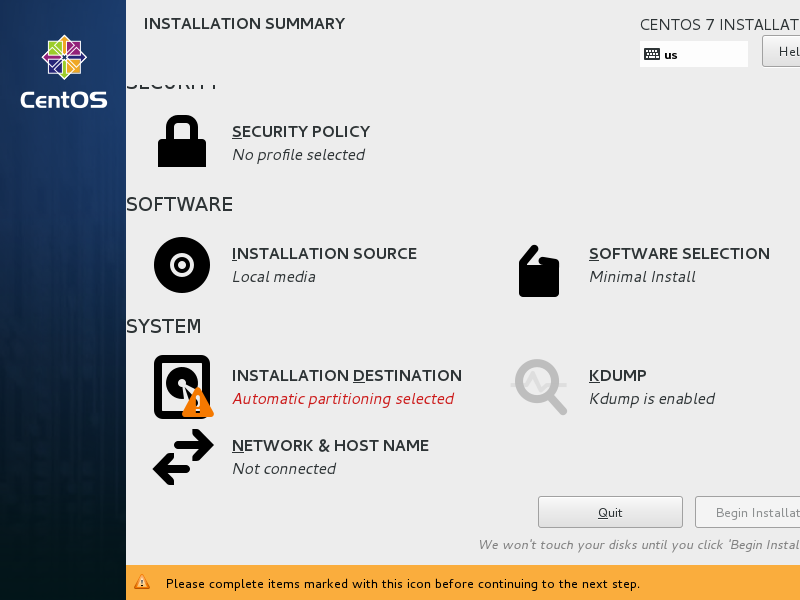Click the CentOS logo in the sidebar
The image size is (800, 600).
(x=64, y=72)
